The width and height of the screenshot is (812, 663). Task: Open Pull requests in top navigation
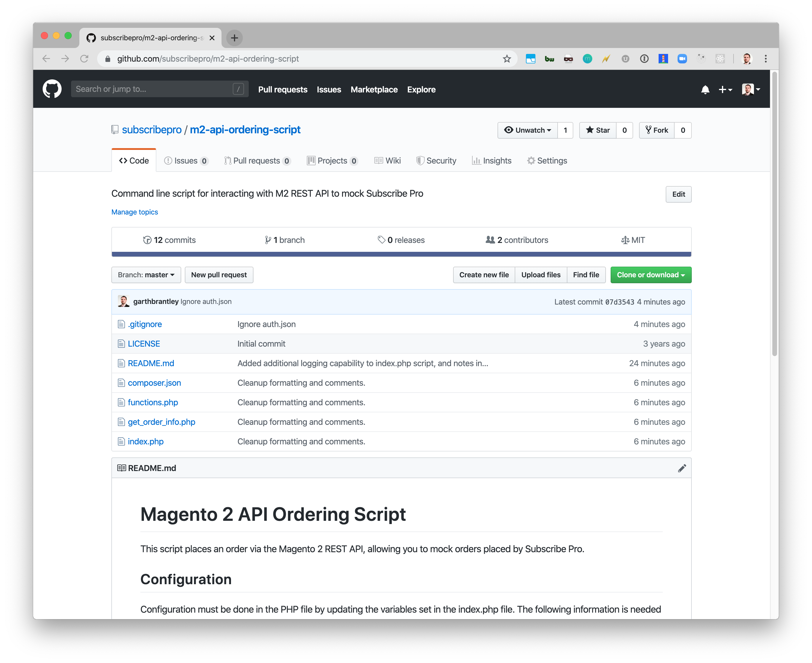point(283,89)
